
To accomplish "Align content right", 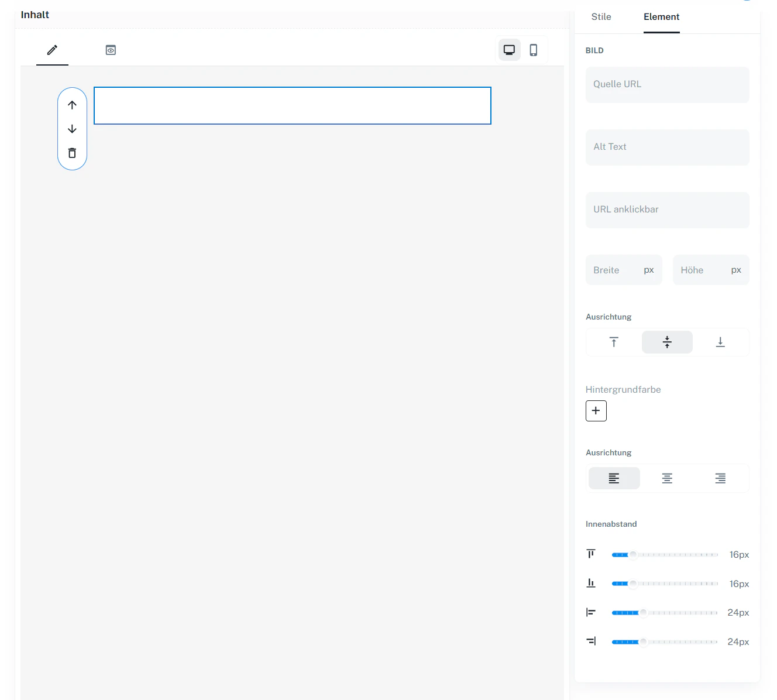I will pos(720,478).
